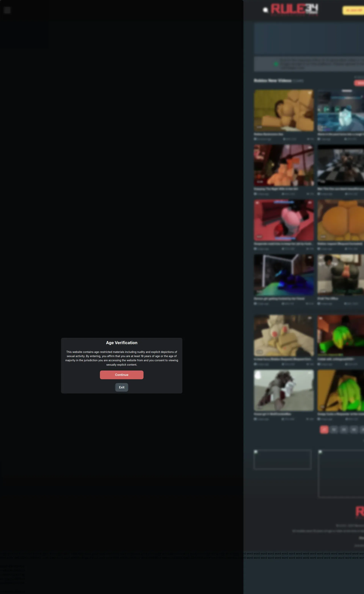Viewport: 364px width, 594px height.
Task: Go to the fourth pagination page button
Action: (354, 429)
